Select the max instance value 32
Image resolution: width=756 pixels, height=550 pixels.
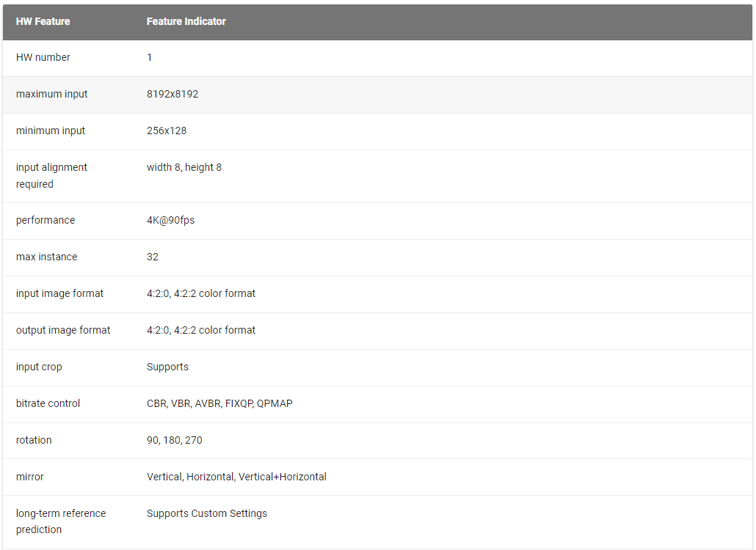pos(153,257)
